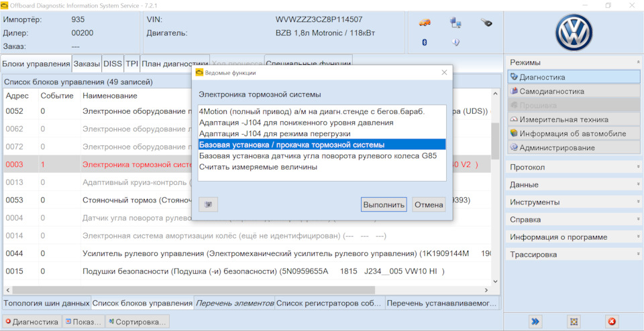Switch to TPI tab
Image resolution: width=644 pixels, height=331 pixels.
coord(132,64)
